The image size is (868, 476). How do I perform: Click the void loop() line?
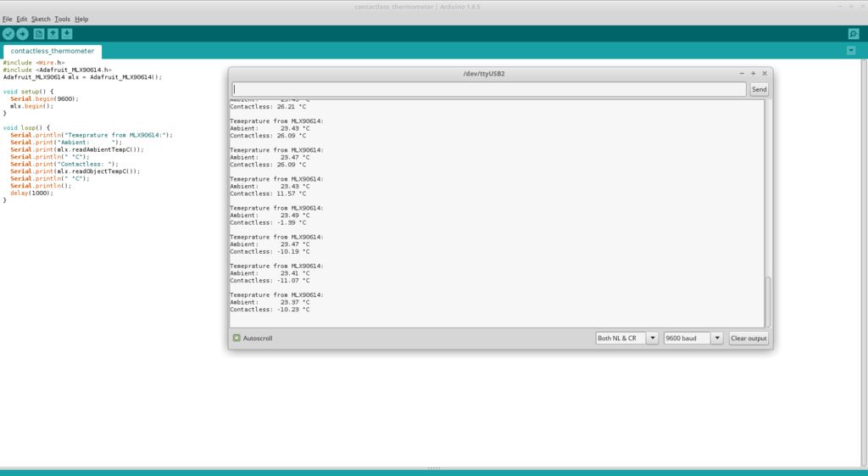pos(26,127)
